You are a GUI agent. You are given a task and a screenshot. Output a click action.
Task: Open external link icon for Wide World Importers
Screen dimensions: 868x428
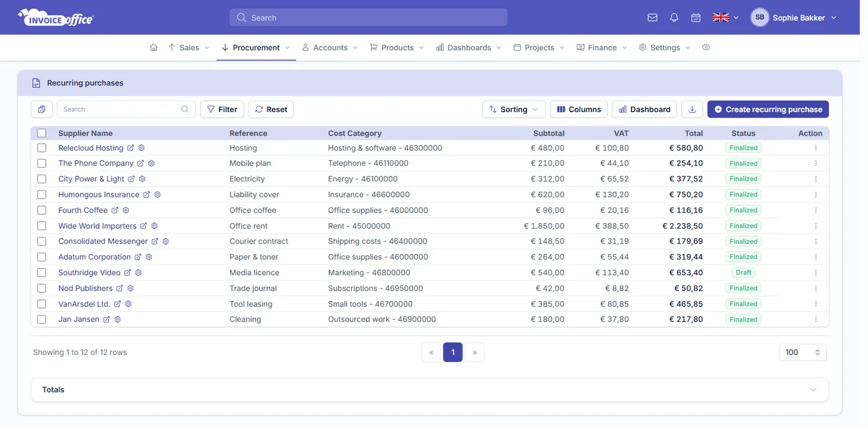pyautogui.click(x=143, y=226)
